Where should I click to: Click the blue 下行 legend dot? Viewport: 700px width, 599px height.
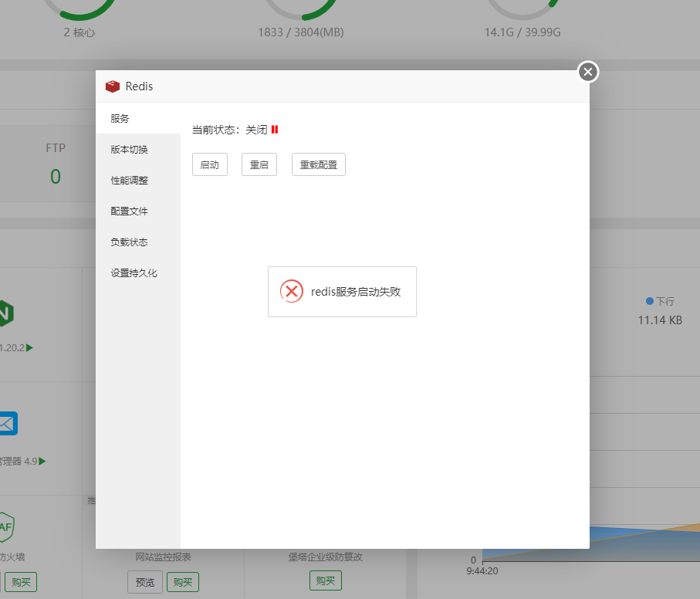coord(650,301)
